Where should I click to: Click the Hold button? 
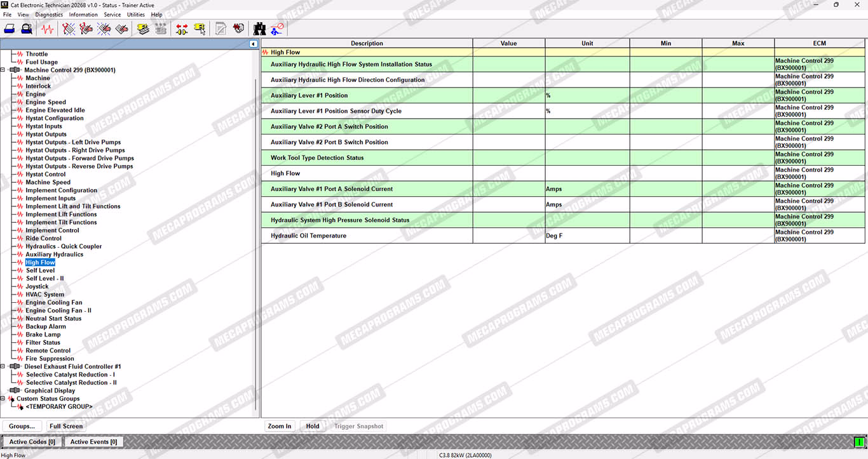click(313, 427)
